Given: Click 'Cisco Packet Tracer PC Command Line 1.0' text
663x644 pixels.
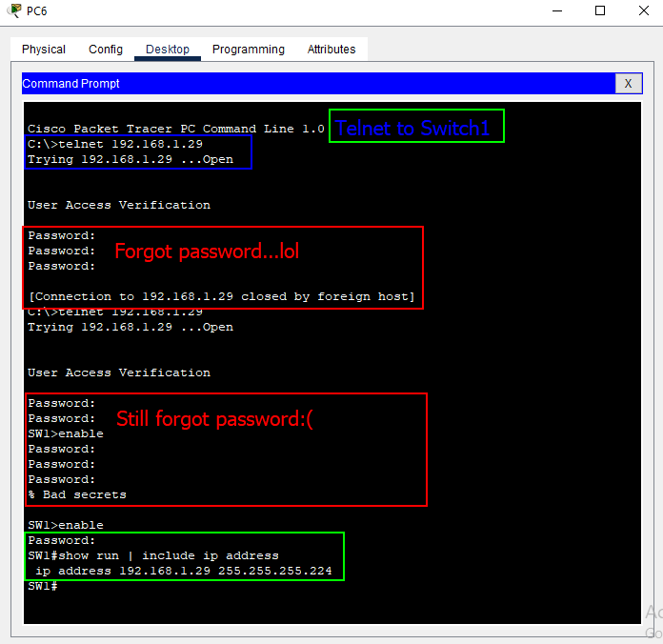Looking at the screenshot, I should pos(176,129).
